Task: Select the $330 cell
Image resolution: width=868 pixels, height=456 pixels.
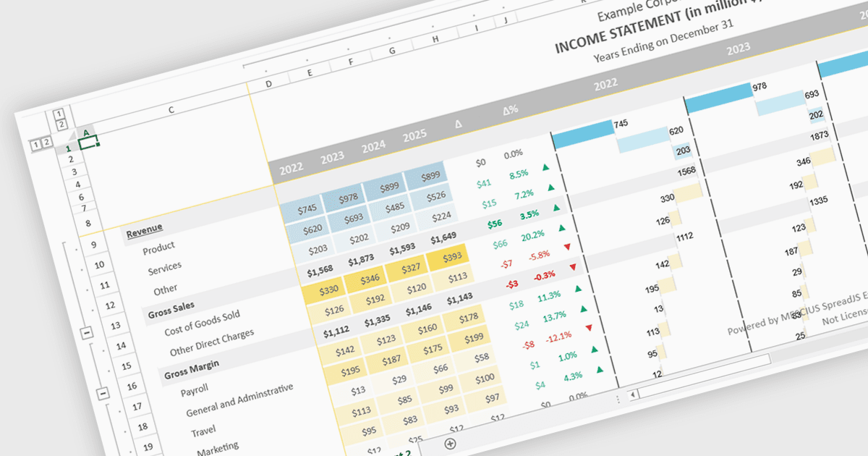Action: 325,290
